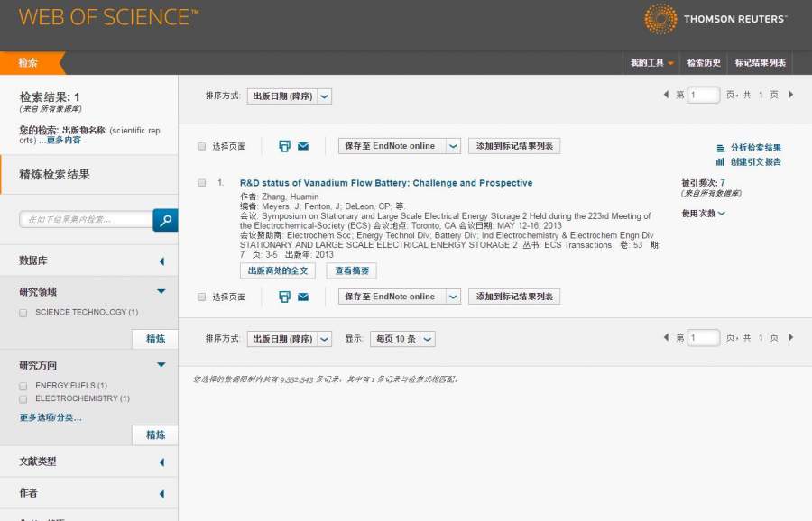Collapse the 研究领域 filter section
The width and height of the screenshot is (812, 521).
click(161, 291)
